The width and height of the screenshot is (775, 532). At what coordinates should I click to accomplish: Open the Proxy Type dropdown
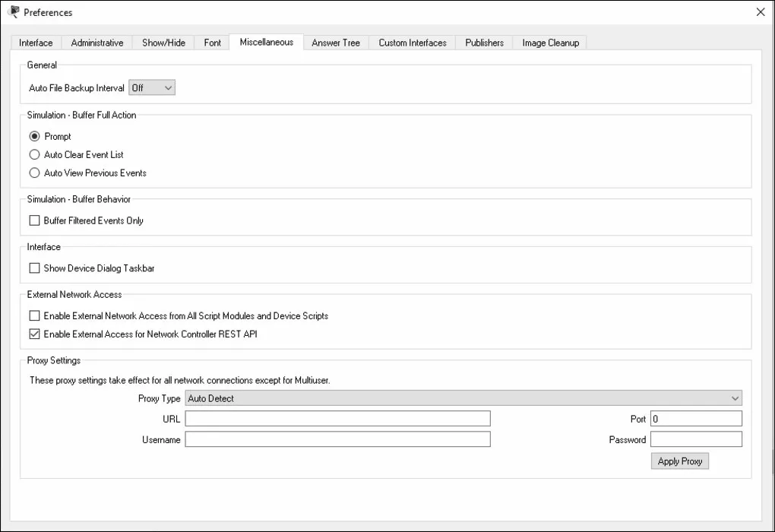pos(463,398)
